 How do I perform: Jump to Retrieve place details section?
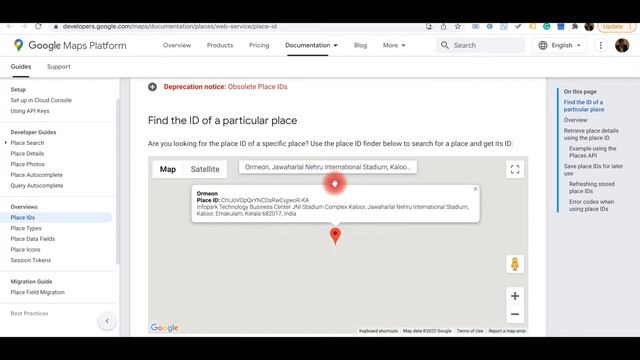[x=591, y=134]
